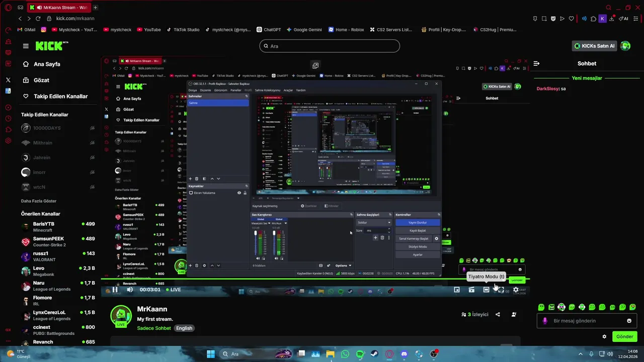644x362 pixels.
Task: Open recommended channel russz1
Action: point(58,256)
